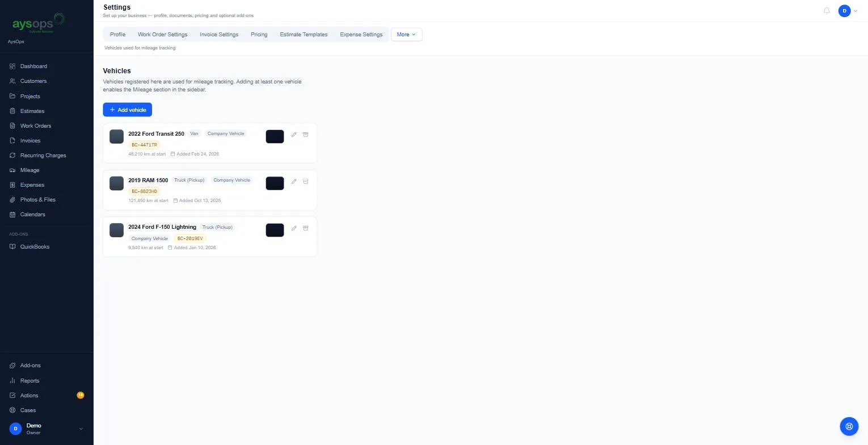Click the notifications bell icon
The image size is (868, 445).
click(x=827, y=11)
